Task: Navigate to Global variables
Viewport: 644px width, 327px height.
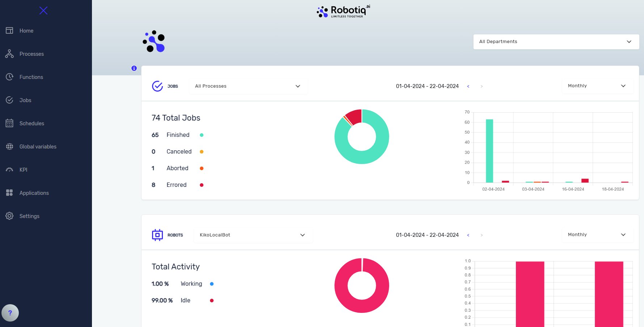Action: point(38,147)
